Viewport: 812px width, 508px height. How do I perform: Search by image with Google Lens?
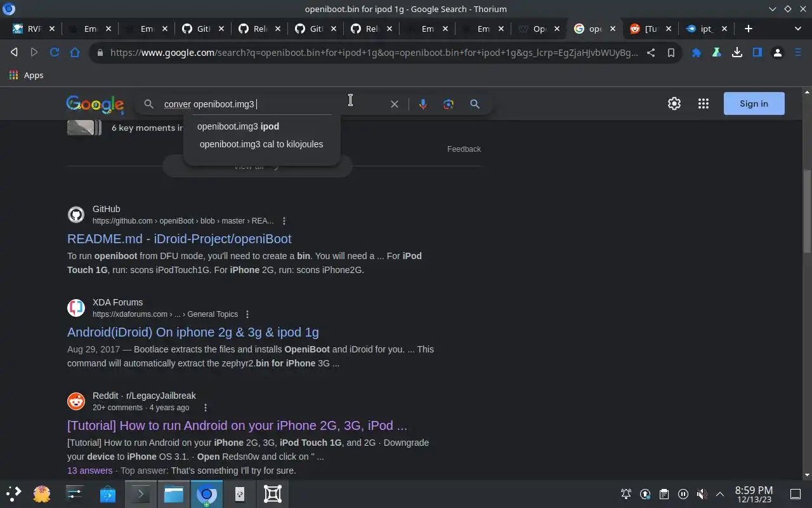tap(449, 104)
